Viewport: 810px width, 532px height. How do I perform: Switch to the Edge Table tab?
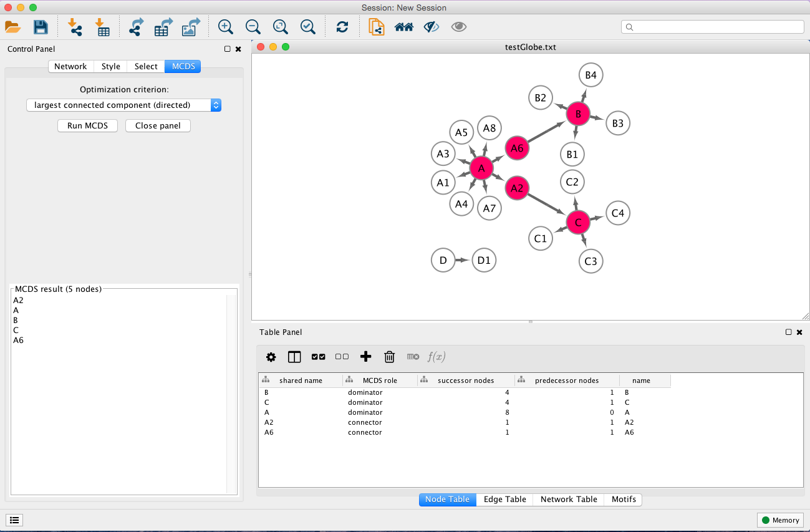coord(504,500)
